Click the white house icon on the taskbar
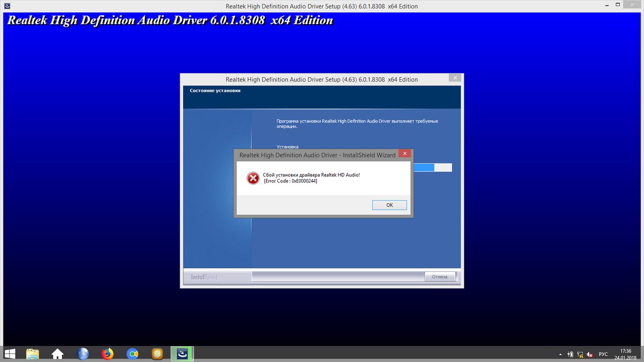Screen dimensions: 644x362 [57, 354]
